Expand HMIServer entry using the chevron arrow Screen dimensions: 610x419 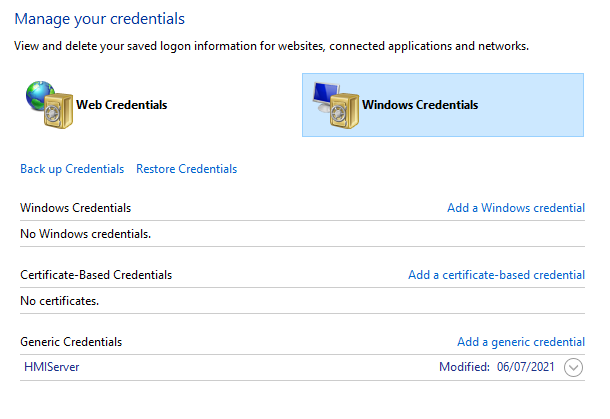[x=573, y=367]
